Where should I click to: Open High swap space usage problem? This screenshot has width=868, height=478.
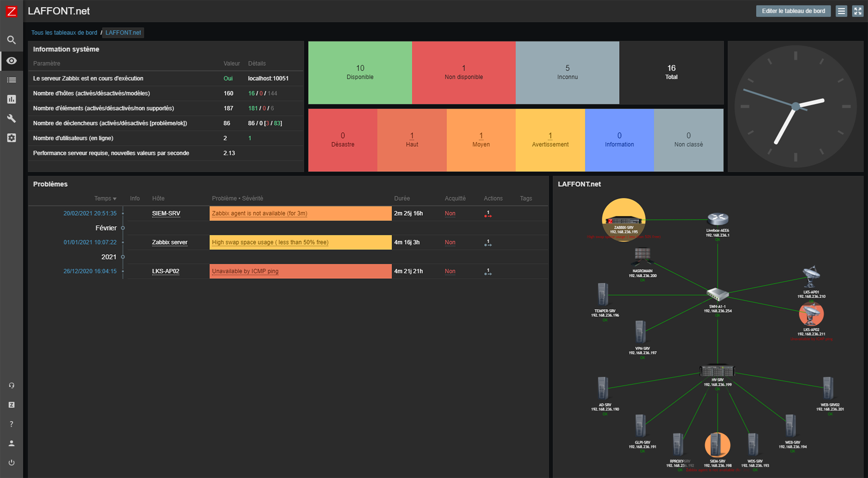click(x=270, y=242)
